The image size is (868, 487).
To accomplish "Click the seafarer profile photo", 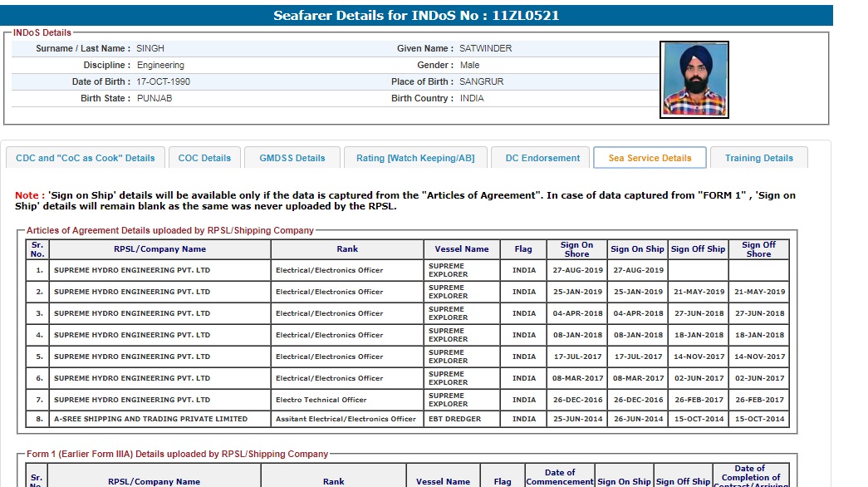I will (694, 80).
